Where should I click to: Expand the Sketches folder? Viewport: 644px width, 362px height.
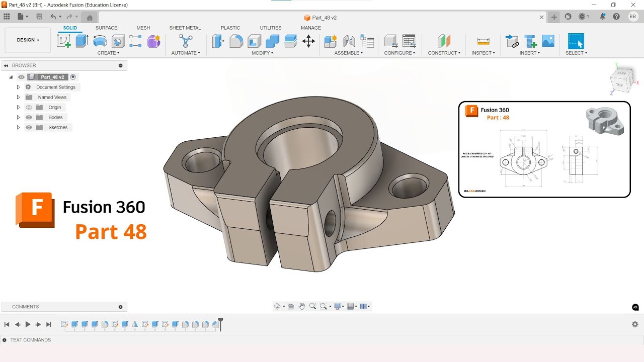18,127
